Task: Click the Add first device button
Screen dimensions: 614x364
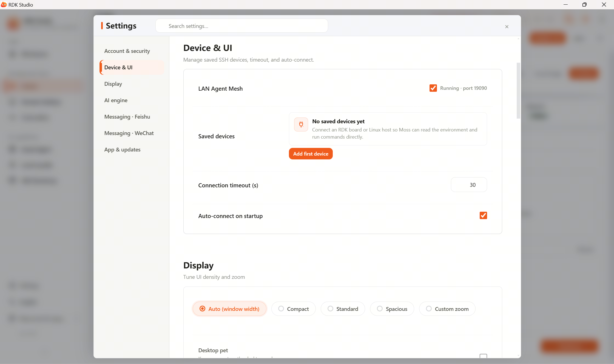Action: (x=311, y=154)
